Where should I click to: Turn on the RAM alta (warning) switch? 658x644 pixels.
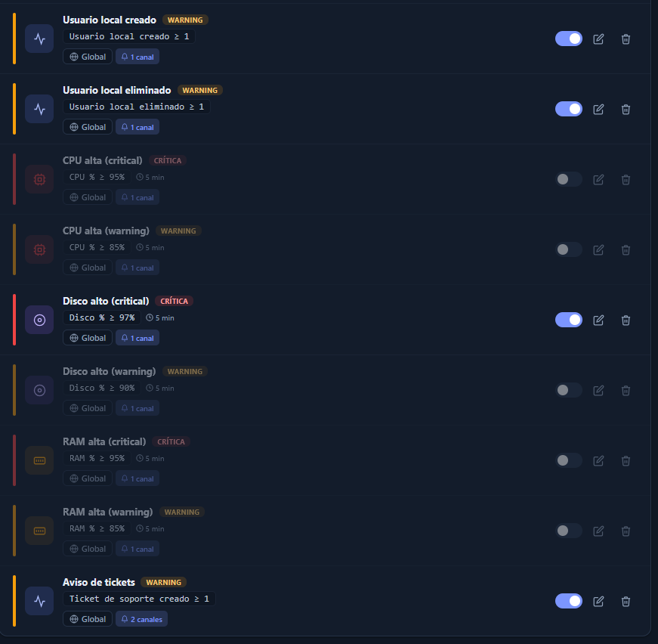[x=569, y=531]
